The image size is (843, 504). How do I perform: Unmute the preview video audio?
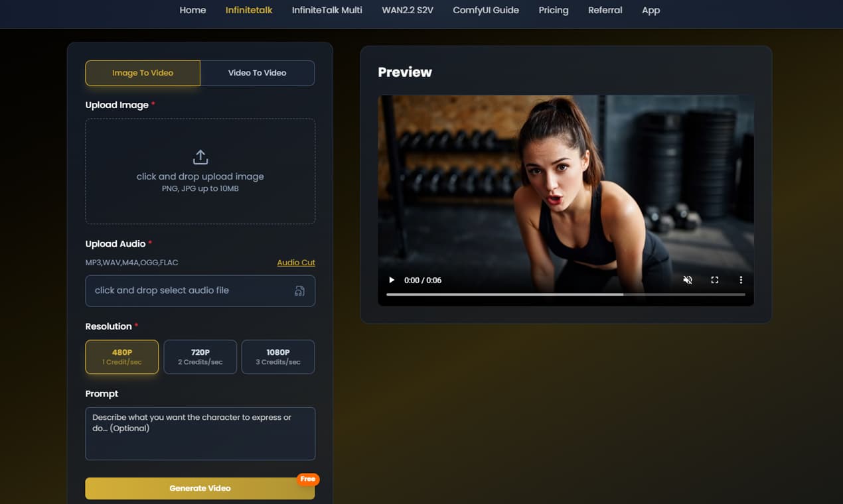coord(688,280)
